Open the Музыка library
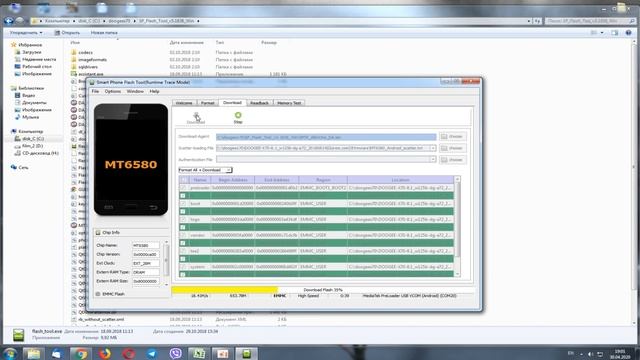This screenshot has height=360, width=640. pyautogui.click(x=31, y=117)
